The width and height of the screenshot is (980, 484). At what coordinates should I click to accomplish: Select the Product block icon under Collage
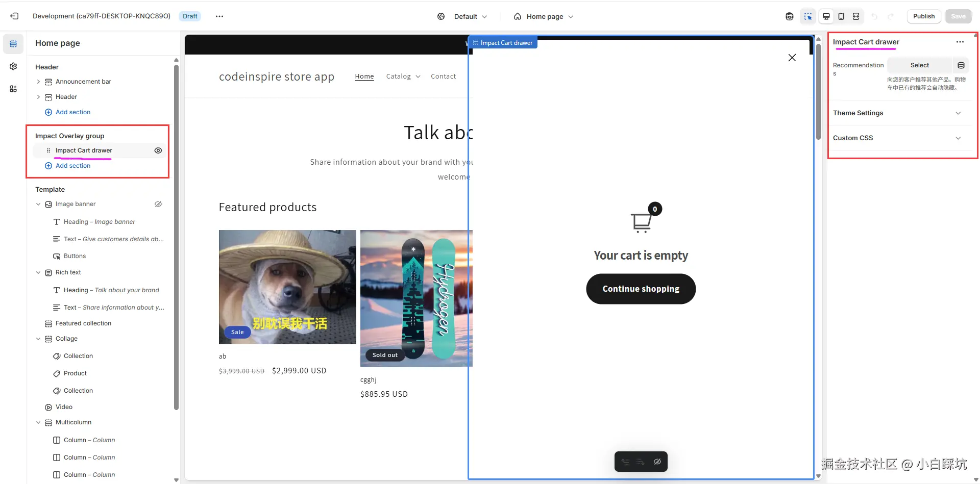(x=57, y=373)
